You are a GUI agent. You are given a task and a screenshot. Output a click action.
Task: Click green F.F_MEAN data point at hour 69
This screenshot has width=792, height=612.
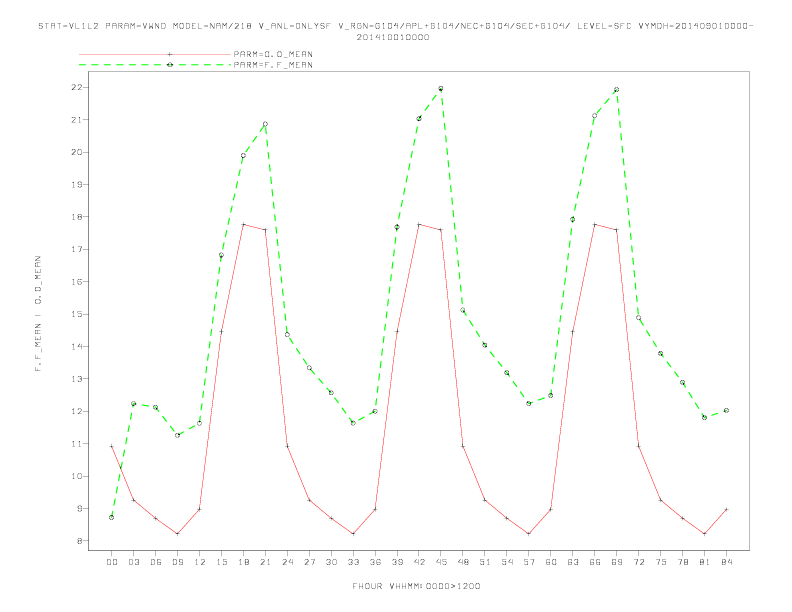click(x=616, y=90)
